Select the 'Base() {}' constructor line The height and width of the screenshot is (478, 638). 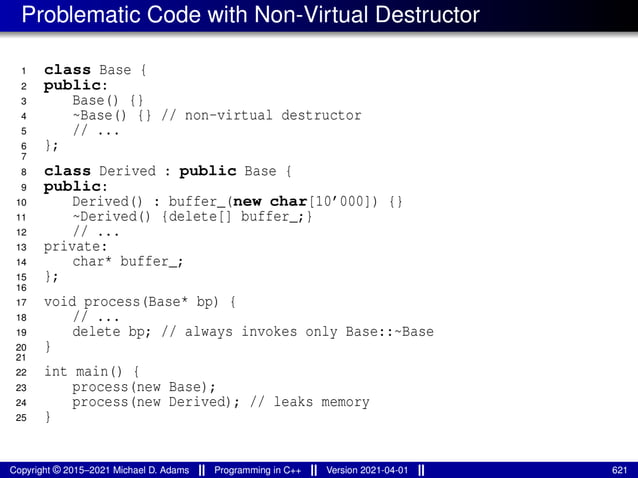(x=108, y=100)
